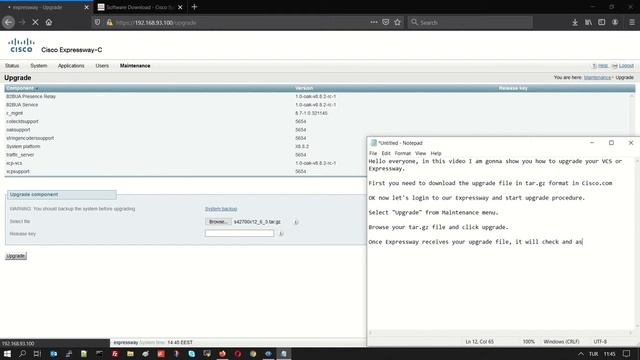Open the File menu in Notepad
Image resolution: width=640 pixels, height=360 pixels.
pyautogui.click(x=373, y=153)
